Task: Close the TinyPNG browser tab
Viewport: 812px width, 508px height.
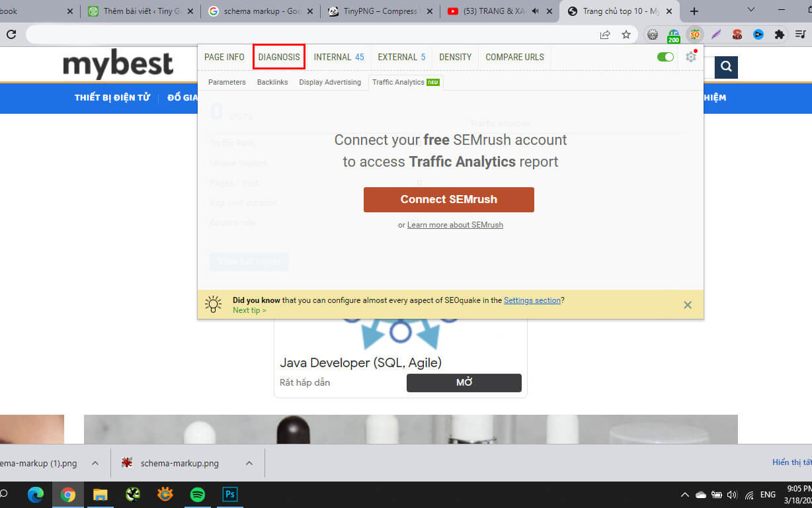Action: 428,11
